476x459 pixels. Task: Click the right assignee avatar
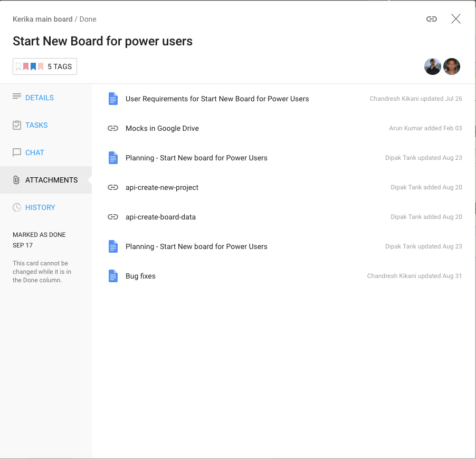[452, 66]
